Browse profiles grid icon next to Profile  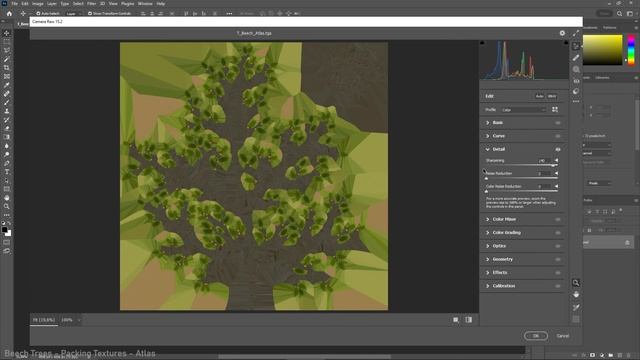tap(555, 109)
